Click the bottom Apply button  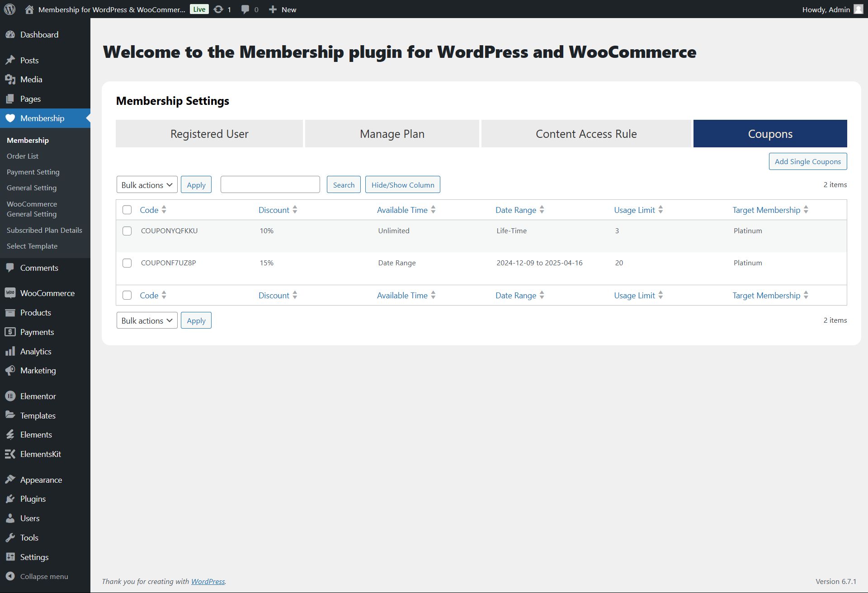196,320
